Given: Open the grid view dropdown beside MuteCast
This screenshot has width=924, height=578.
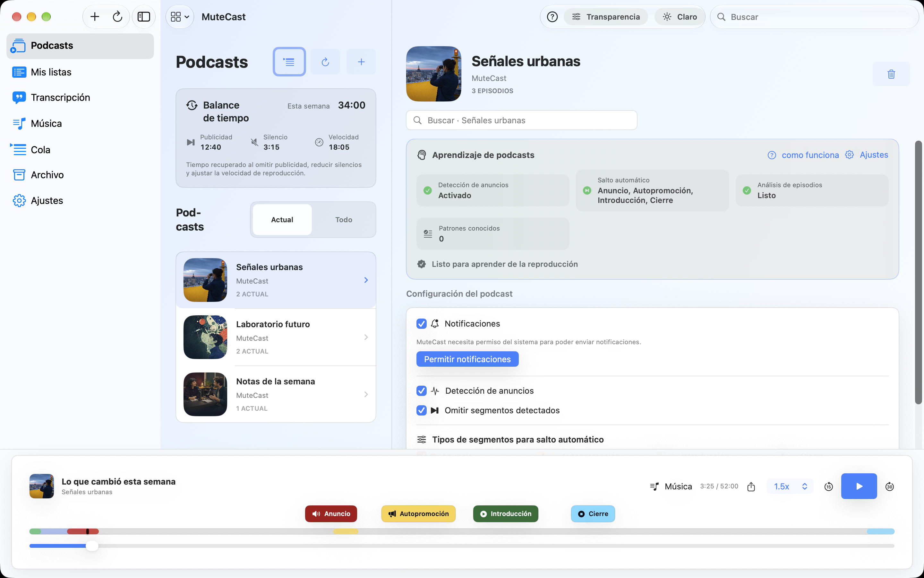Looking at the screenshot, I should point(180,17).
